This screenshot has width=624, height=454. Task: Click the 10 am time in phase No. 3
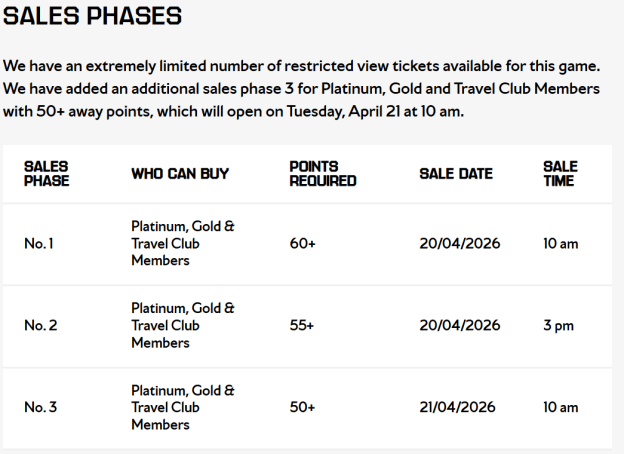(561, 408)
